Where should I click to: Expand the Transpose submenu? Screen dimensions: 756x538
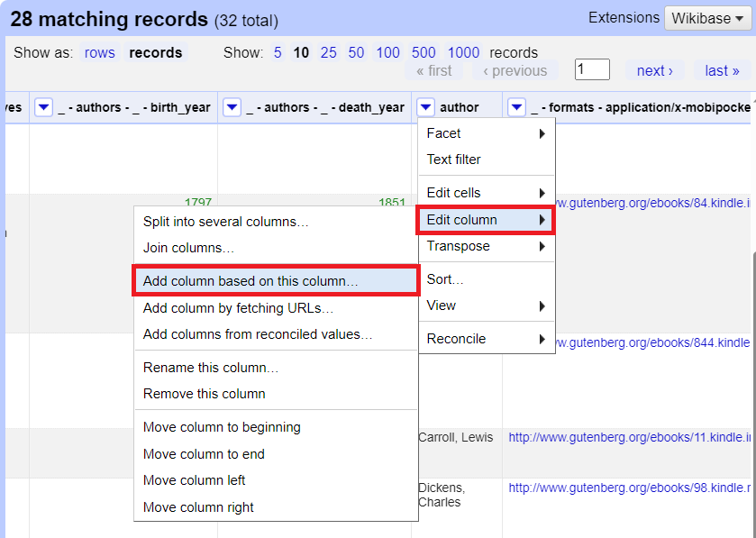(x=486, y=246)
